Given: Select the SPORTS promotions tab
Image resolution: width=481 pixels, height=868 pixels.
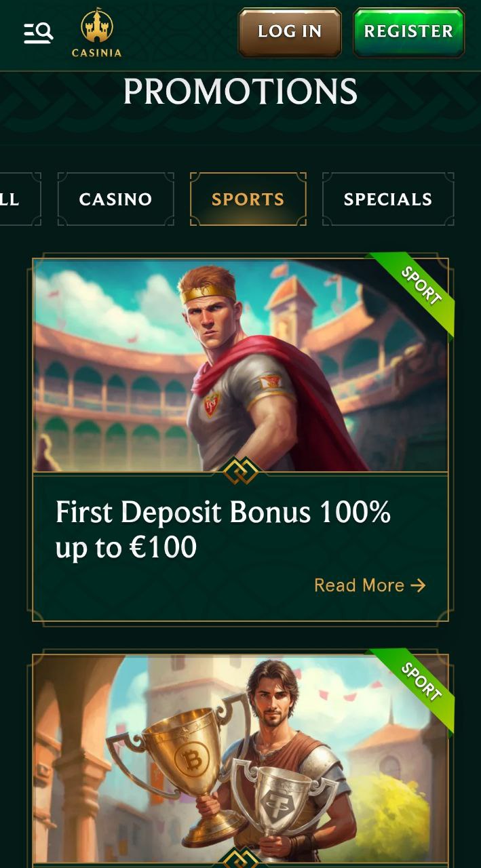Looking at the screenshot, I should 248,199.
